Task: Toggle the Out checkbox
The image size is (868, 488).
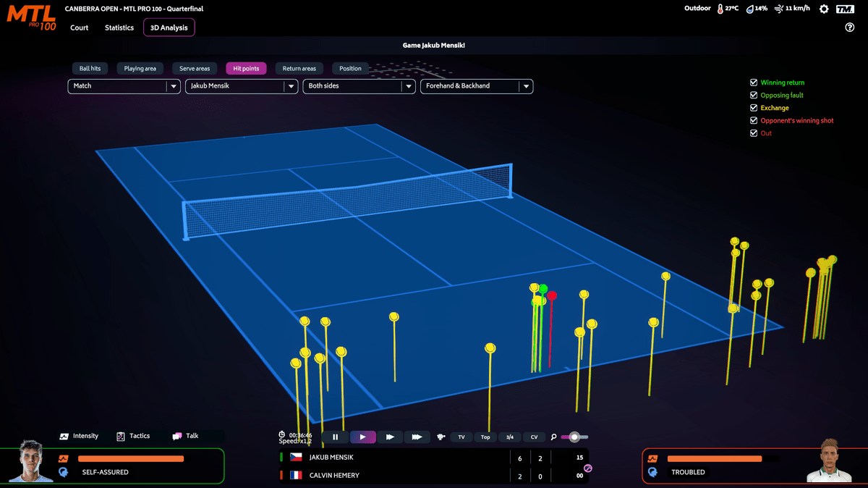Action: coord(754,133)
